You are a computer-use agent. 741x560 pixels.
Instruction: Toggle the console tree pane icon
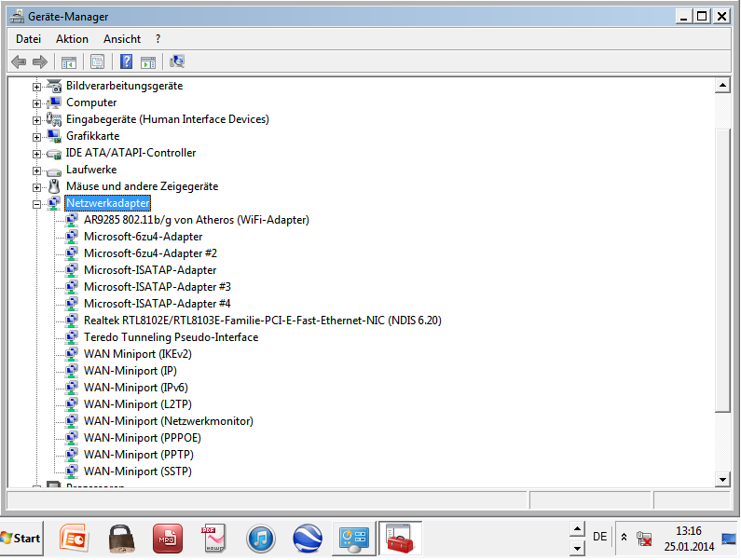pyautogui.click(x=69, y=61)
